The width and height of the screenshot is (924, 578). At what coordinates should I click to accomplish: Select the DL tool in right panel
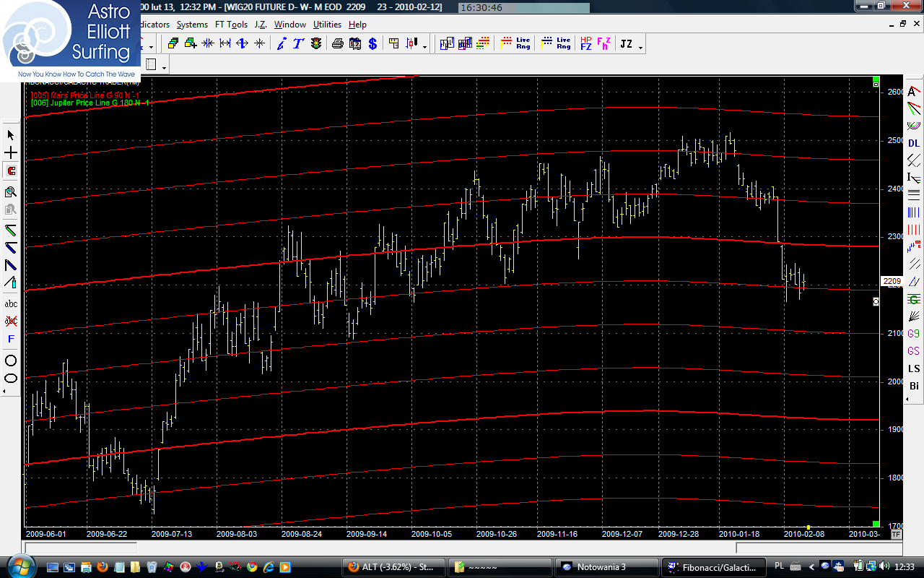(914, 144)
